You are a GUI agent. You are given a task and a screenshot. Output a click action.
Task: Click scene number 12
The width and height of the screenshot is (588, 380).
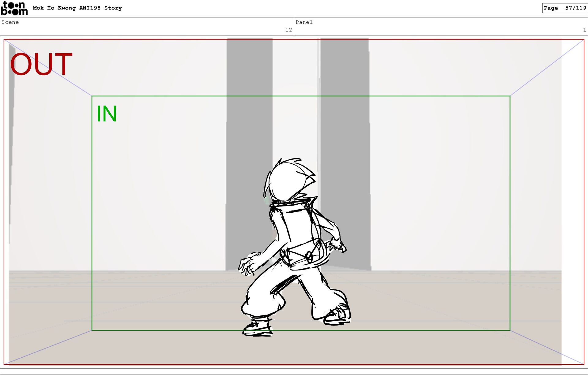[288, 30]
